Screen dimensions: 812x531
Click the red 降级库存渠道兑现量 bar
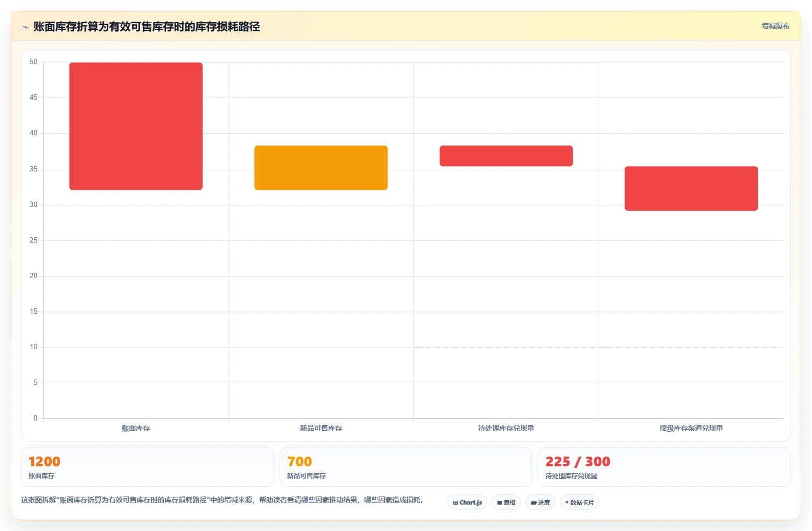point(691,189)
